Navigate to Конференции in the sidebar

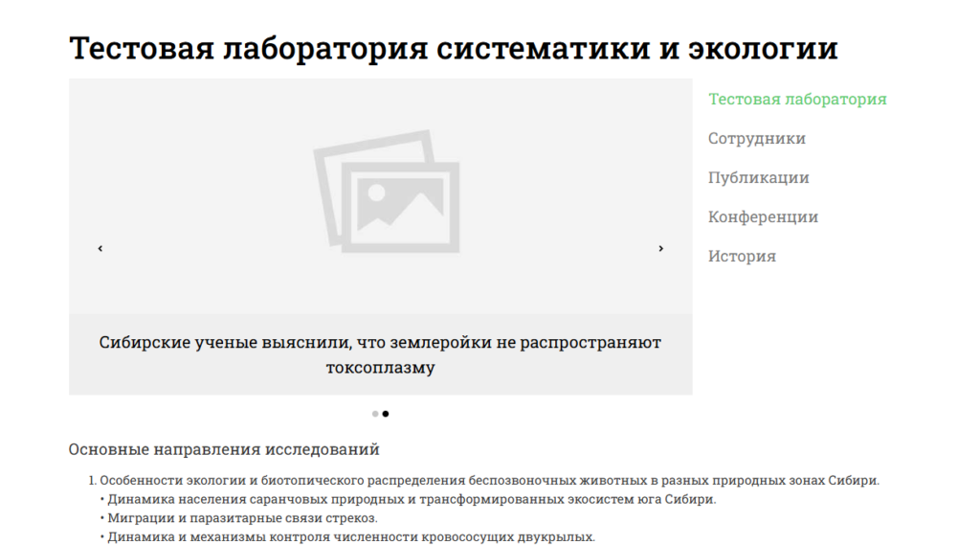[x=763, y=216]
